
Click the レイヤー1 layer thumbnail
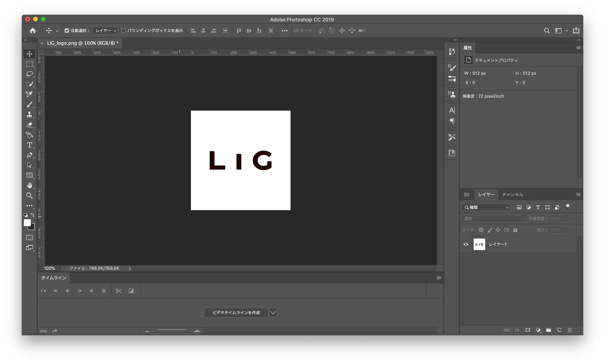tap(479, 244)
